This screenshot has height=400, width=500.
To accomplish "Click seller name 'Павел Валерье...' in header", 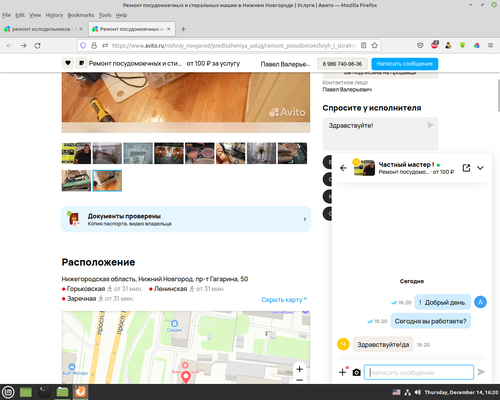I will point(285,64).
